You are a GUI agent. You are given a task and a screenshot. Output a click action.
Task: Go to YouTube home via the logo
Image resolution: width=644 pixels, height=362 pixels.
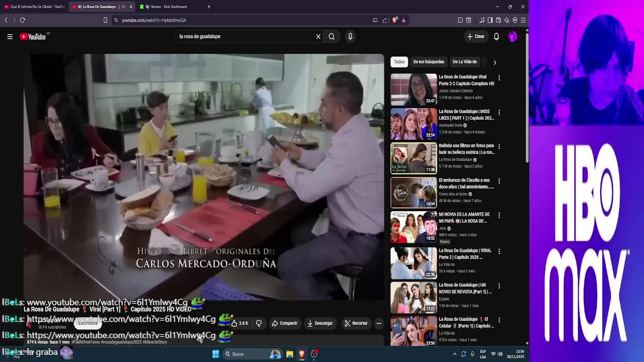coord(33,37)
